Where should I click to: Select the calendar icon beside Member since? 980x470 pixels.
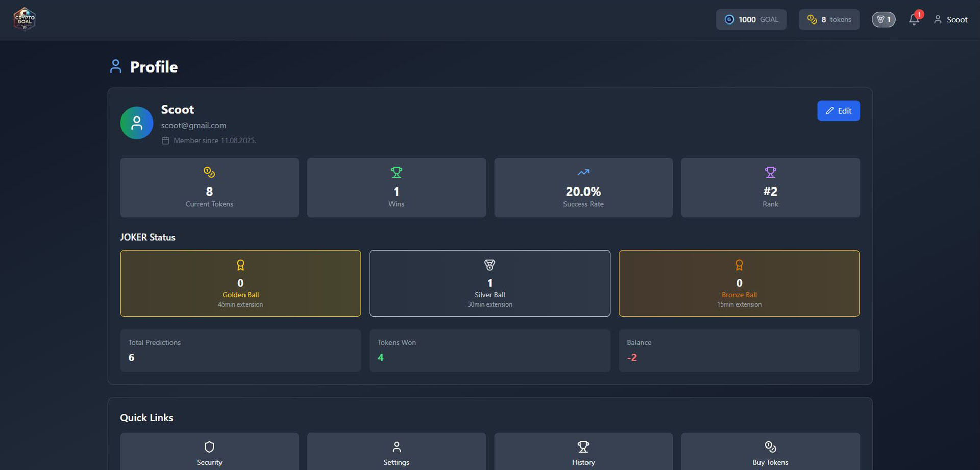pyautogui.click(x=165, y=140)
